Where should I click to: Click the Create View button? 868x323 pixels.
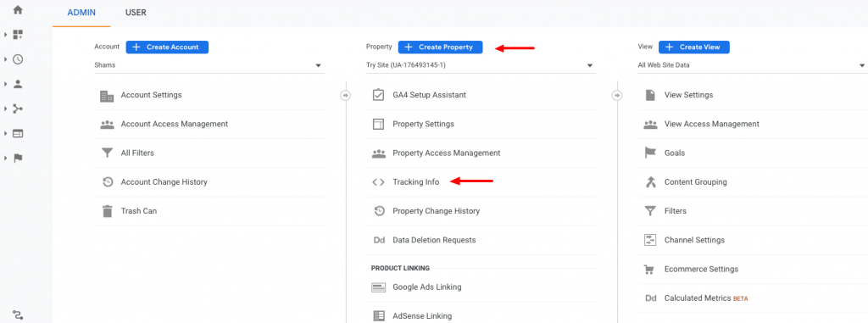pos(694,47)
